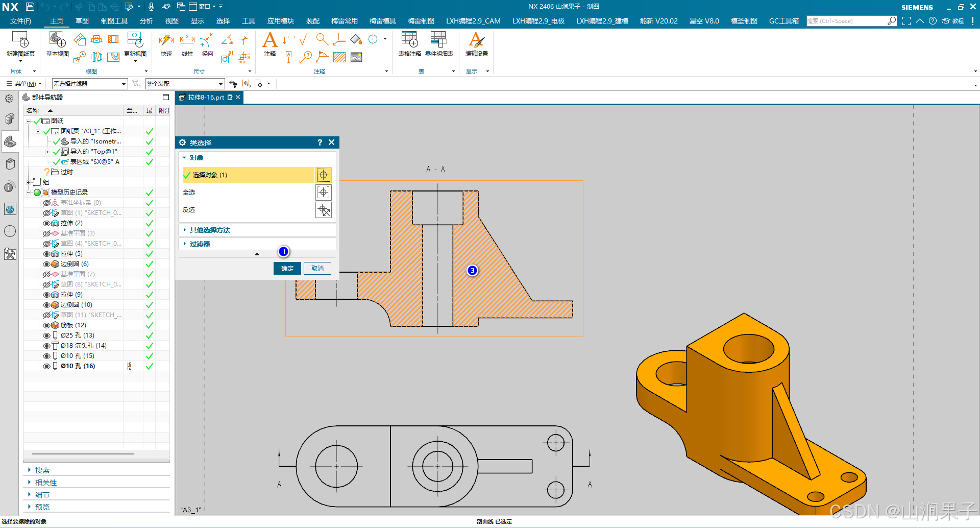
Task: Expand the 组 tree node
Action: click(29, 182)
